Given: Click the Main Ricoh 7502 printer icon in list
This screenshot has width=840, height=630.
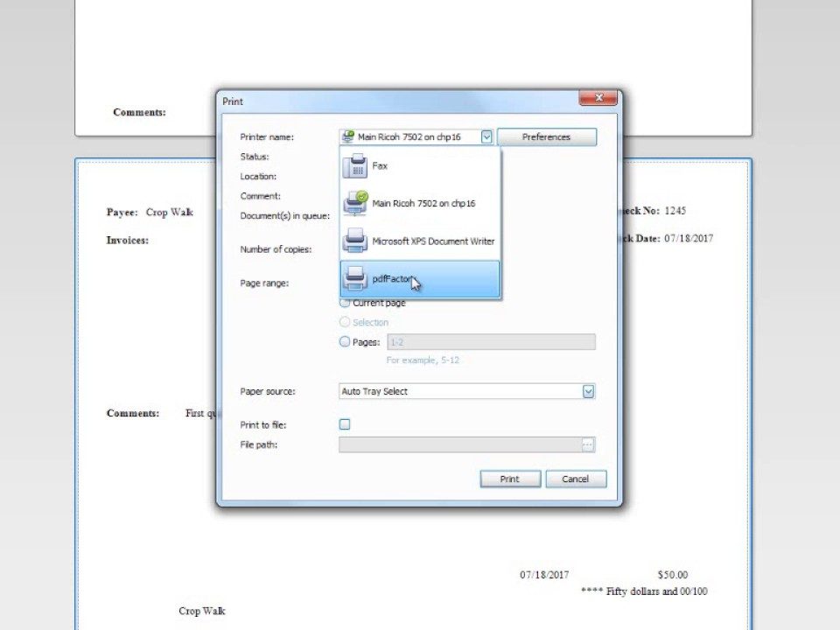Looking at the screenshot, I should pos(355,204).
